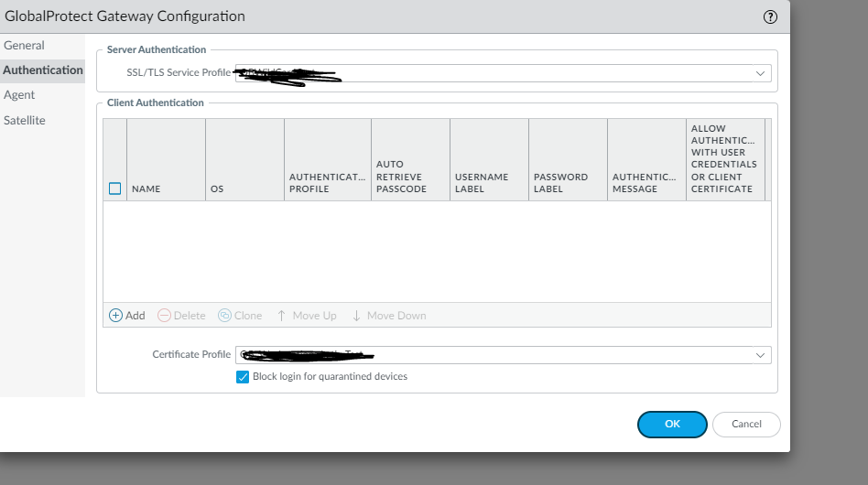
Task: Click the Move Down arrow
Action: (x=356, y=315)
